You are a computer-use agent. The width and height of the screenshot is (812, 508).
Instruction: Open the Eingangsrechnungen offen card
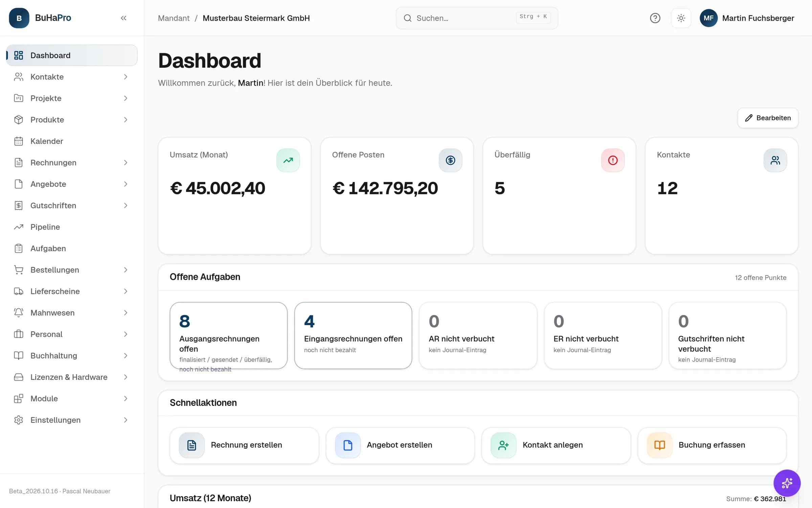(353, 335)
